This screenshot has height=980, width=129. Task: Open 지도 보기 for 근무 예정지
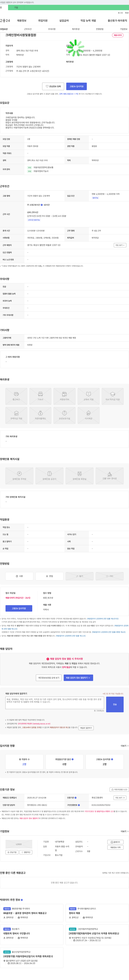(x=120, y=245)
